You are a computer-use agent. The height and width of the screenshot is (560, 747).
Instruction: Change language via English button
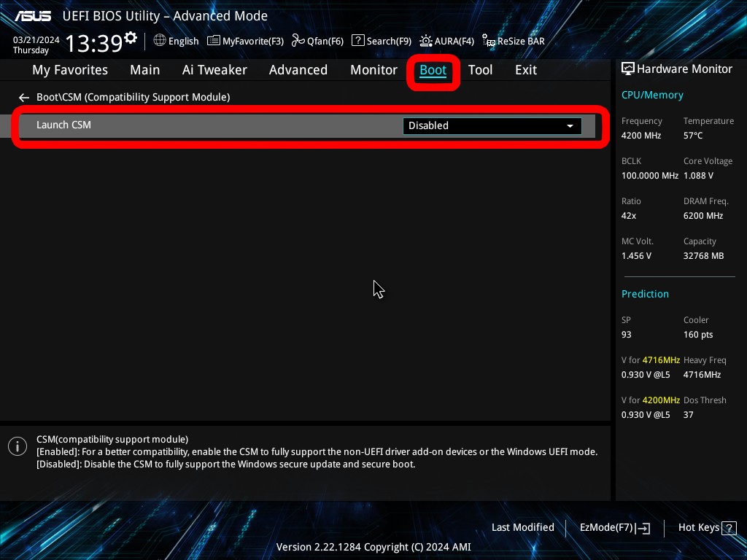click(x=183, y=42)
